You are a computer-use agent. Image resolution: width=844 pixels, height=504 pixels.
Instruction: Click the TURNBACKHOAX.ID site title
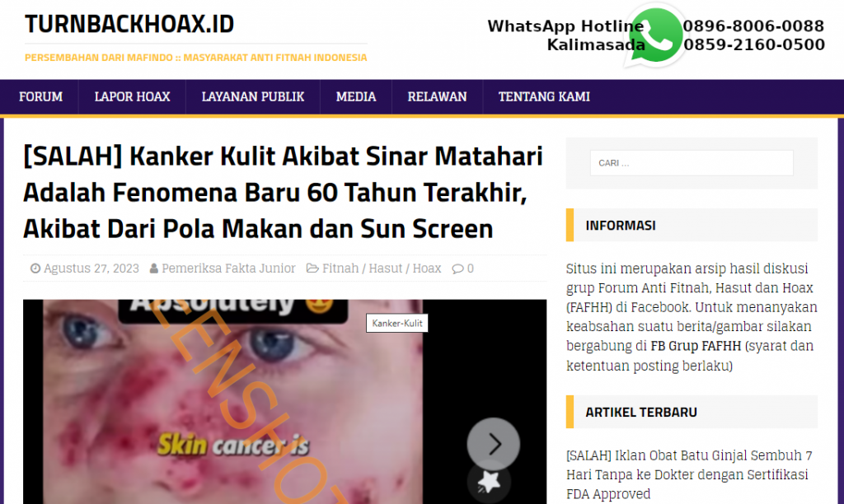click(x=129, y=24)
